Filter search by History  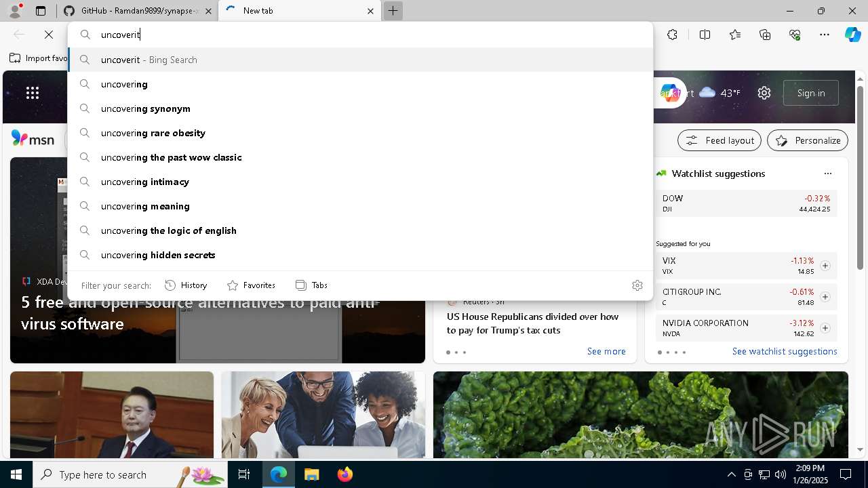pyautogui.click(x=186, y=285)
